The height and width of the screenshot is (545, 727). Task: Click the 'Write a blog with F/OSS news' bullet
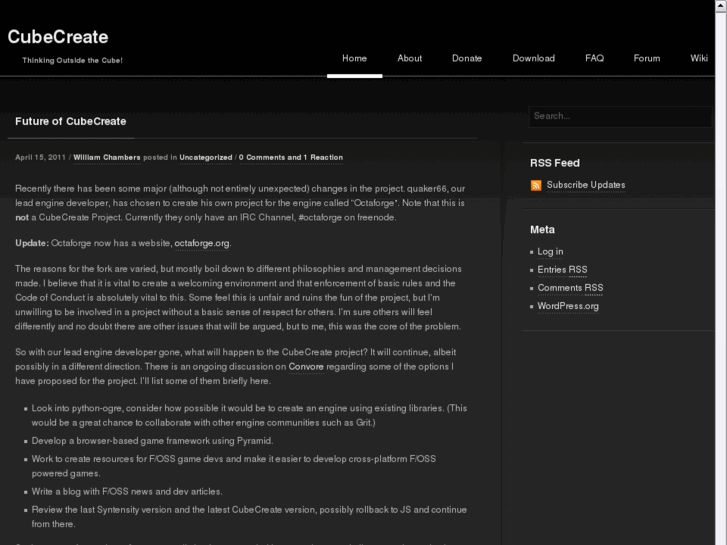click(x=127, y=492)
